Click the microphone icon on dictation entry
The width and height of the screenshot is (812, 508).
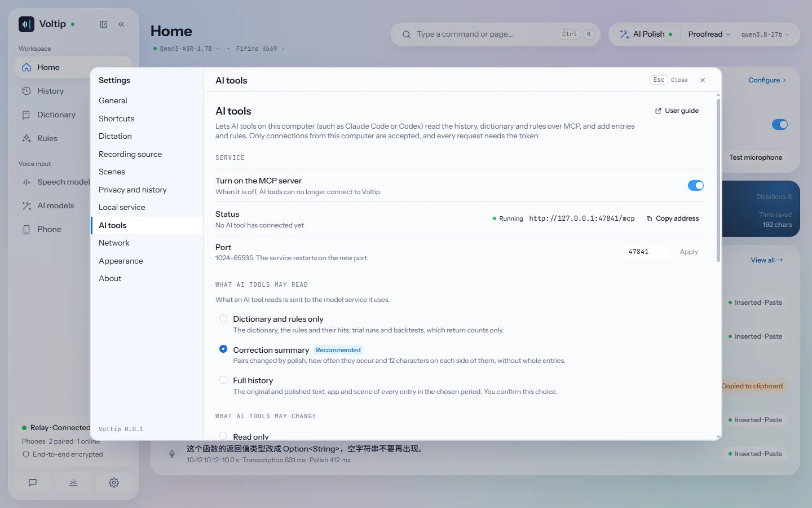click(172, 454)
